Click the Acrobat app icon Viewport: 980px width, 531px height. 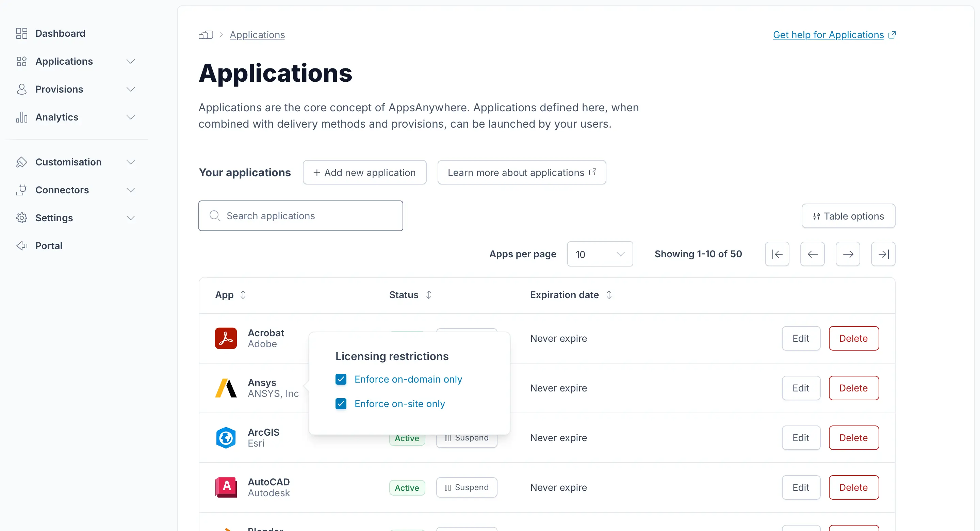(226, 338)
